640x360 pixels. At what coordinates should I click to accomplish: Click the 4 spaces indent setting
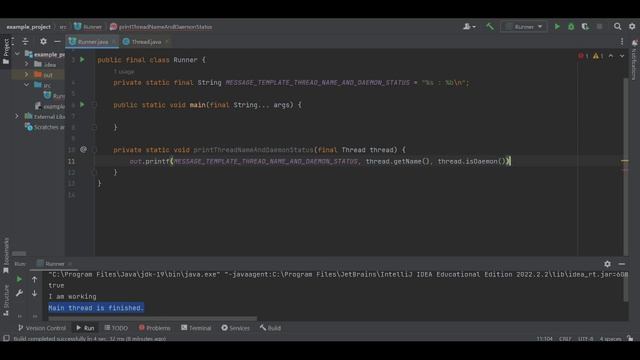610,339
